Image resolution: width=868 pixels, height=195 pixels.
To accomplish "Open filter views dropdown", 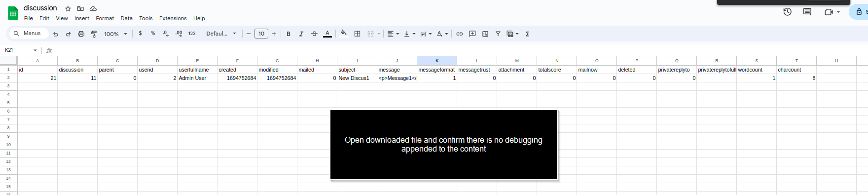I will [513, 34].
